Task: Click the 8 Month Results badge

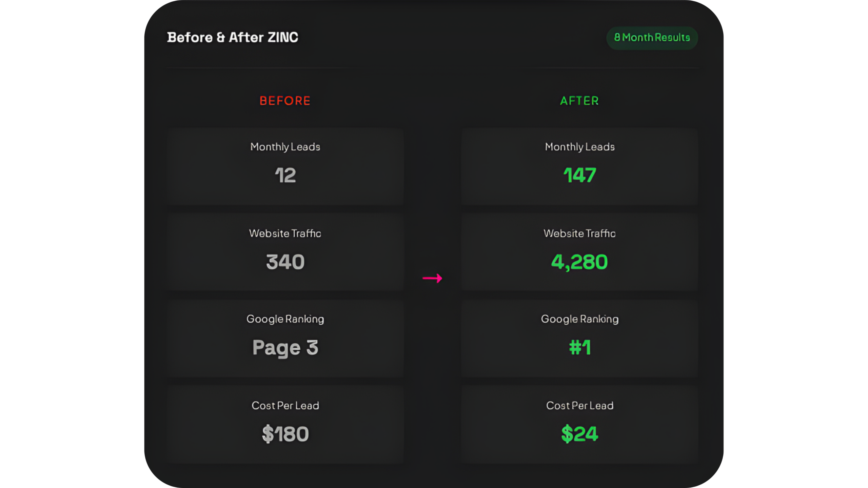Action: click(652, 38)
